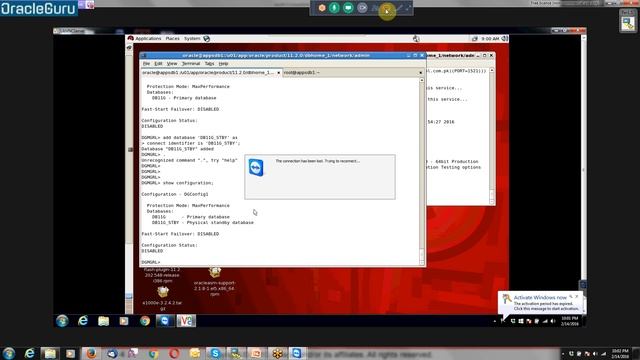Click the remote Windows tray clock
Screen dimensions: 640x360
(x=570, y=321)
